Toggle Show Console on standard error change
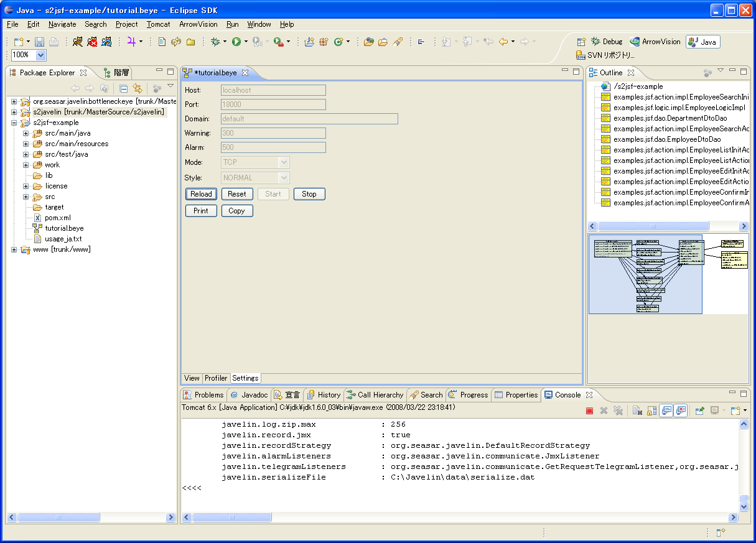This screenshot has width=756, height=543. 681,411
